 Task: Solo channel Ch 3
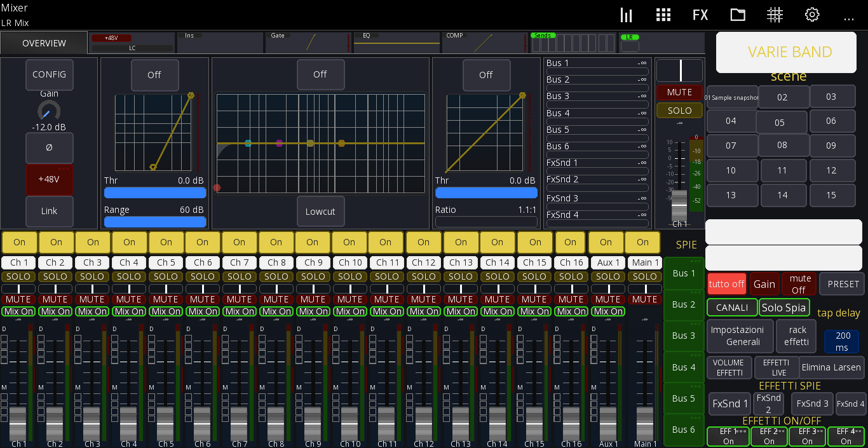[92, 276]
